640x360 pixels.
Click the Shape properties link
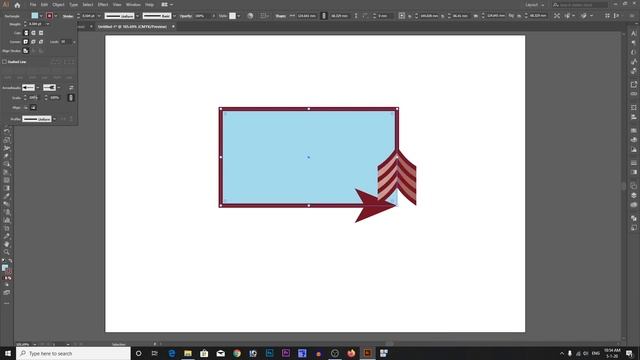click(280, 16)
